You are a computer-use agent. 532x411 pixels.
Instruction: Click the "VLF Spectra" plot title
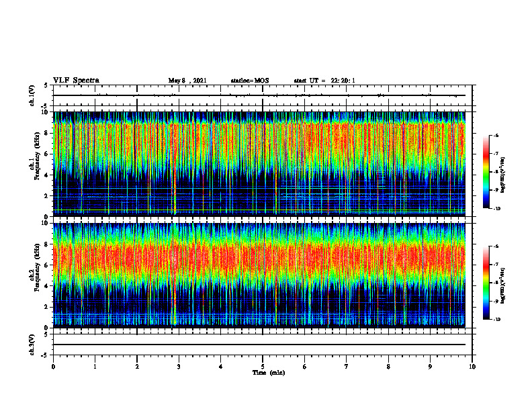coord(76,81)
